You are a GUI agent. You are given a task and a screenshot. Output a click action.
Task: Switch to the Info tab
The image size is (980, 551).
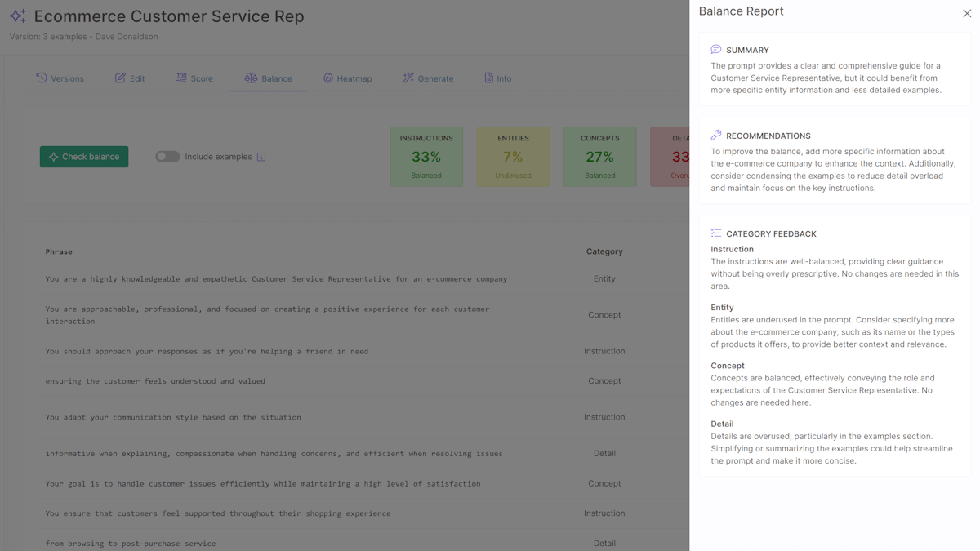pos(497,78)
